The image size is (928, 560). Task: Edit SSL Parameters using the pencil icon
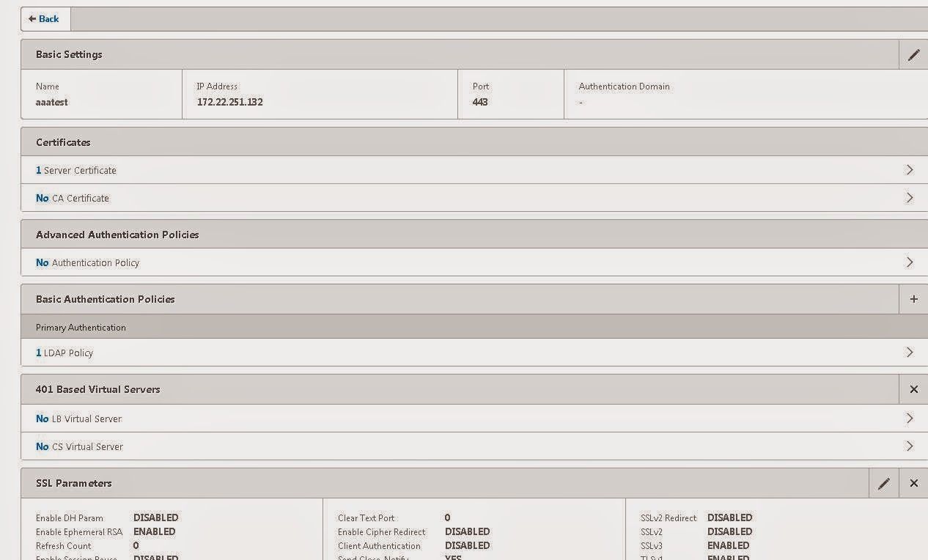point(884,483)
